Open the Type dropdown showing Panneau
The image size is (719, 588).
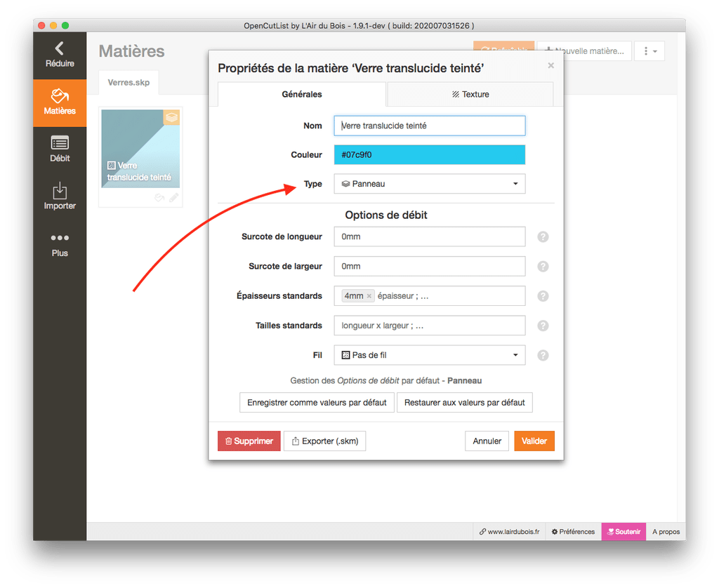tap(430, 184)
